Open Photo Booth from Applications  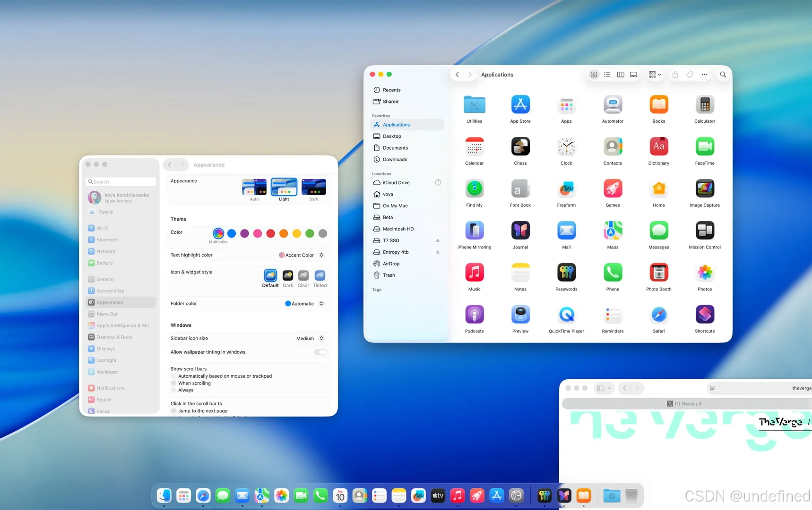pos(659,272)
